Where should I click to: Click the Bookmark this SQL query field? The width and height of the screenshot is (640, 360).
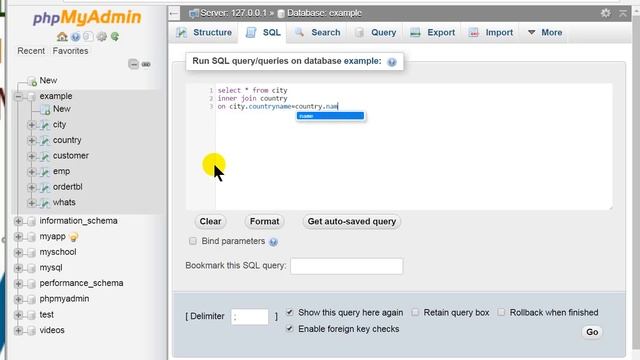pos(347,266)
